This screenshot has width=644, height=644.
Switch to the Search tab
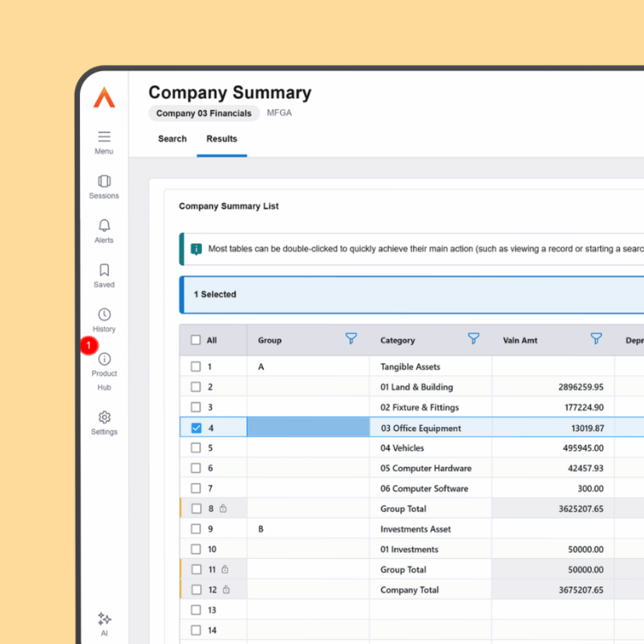(x=173, y=139)
